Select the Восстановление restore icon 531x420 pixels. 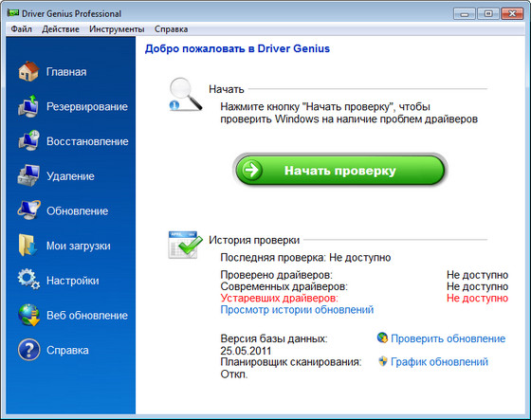(x=28, y=141)
